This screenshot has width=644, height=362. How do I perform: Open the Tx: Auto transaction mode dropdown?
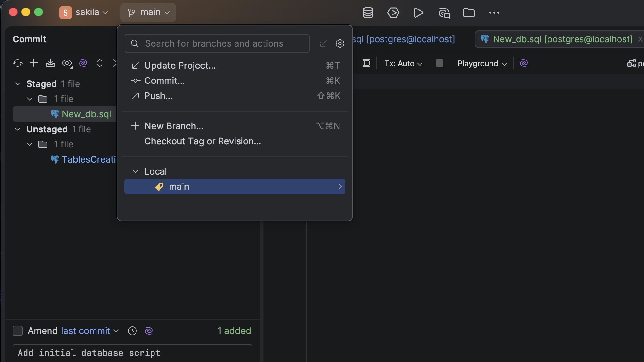403,63
